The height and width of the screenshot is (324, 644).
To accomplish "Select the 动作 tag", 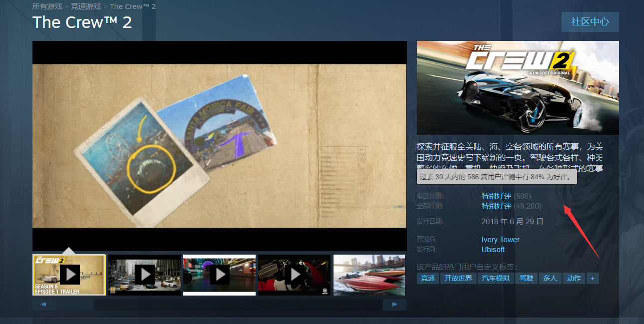I will (574, 278).
